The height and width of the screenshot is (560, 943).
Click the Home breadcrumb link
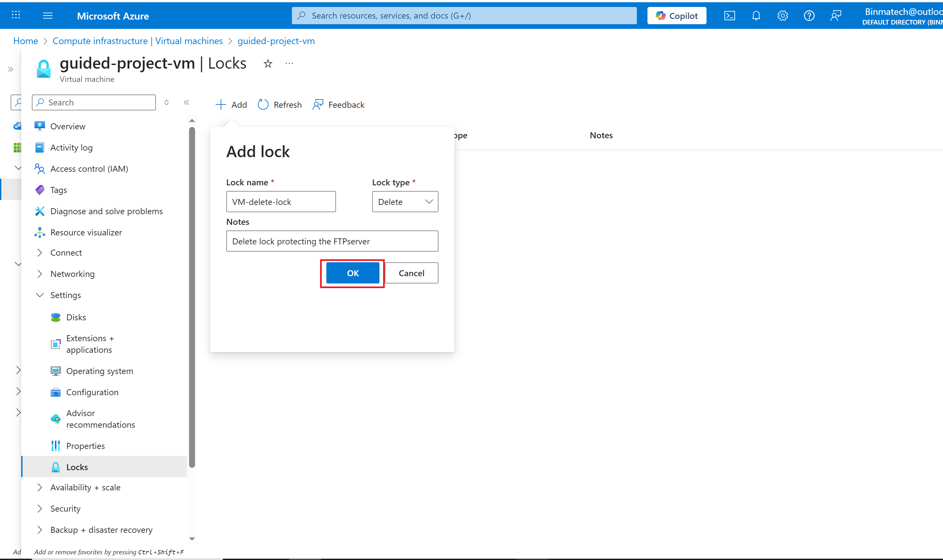(25, 41)
